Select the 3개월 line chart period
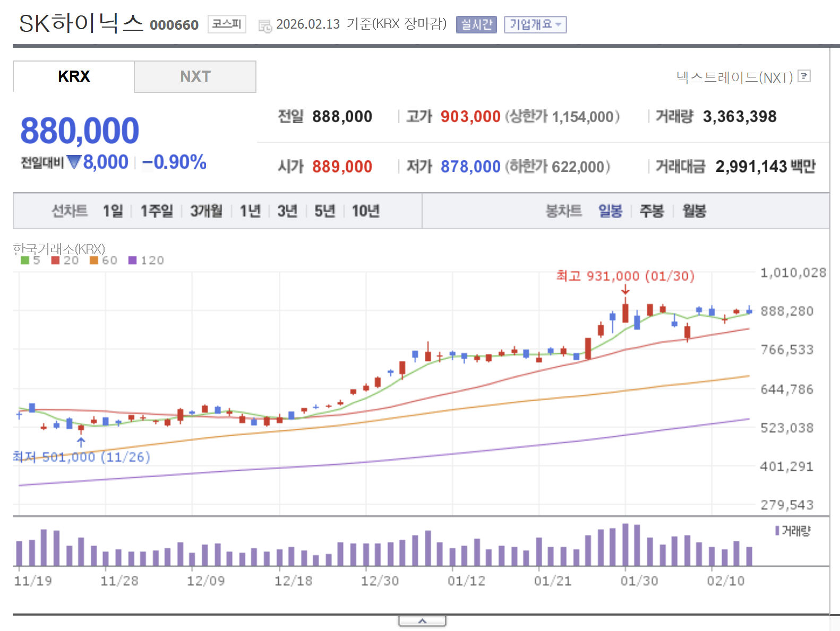This screenshot has height=631, width=840. (x=206, y=211)
